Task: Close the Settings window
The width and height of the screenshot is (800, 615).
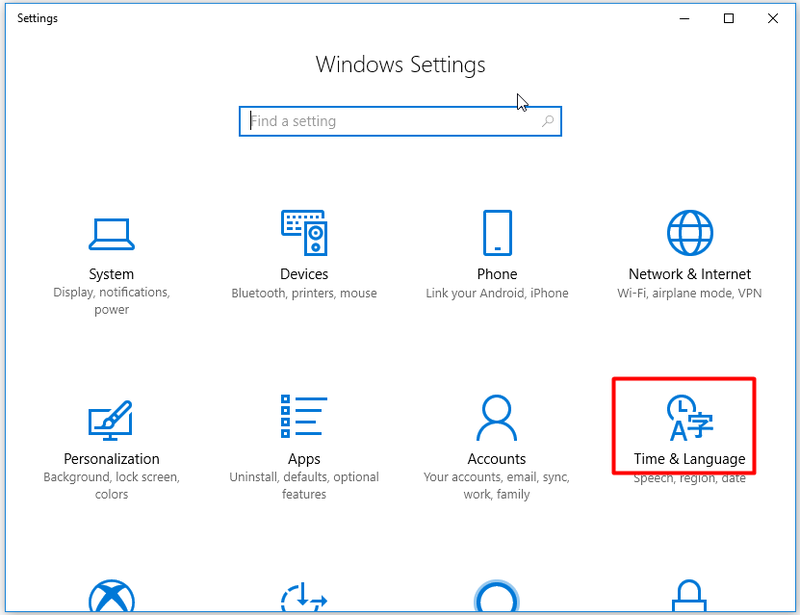Action: [x=772, y=18]
